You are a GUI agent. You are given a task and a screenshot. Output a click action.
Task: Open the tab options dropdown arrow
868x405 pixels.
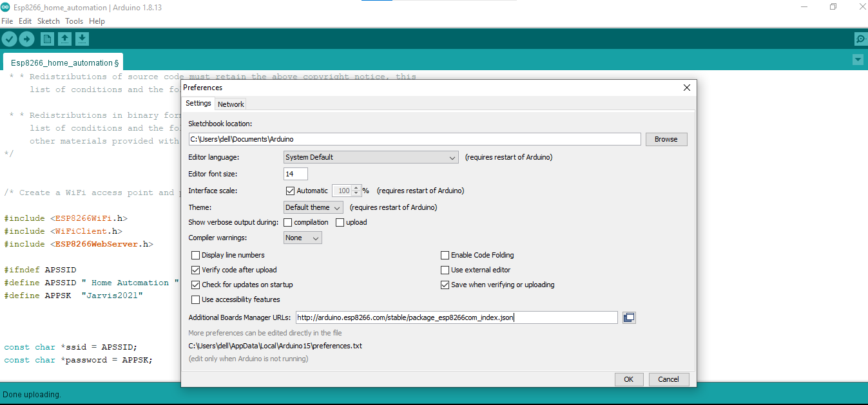point(858,60)
